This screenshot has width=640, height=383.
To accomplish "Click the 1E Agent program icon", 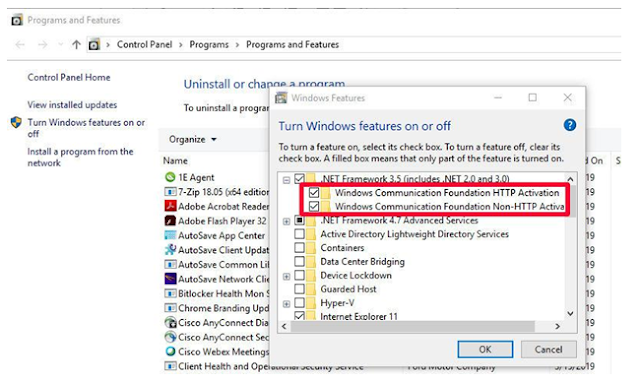I will click(x=170, y=177).
